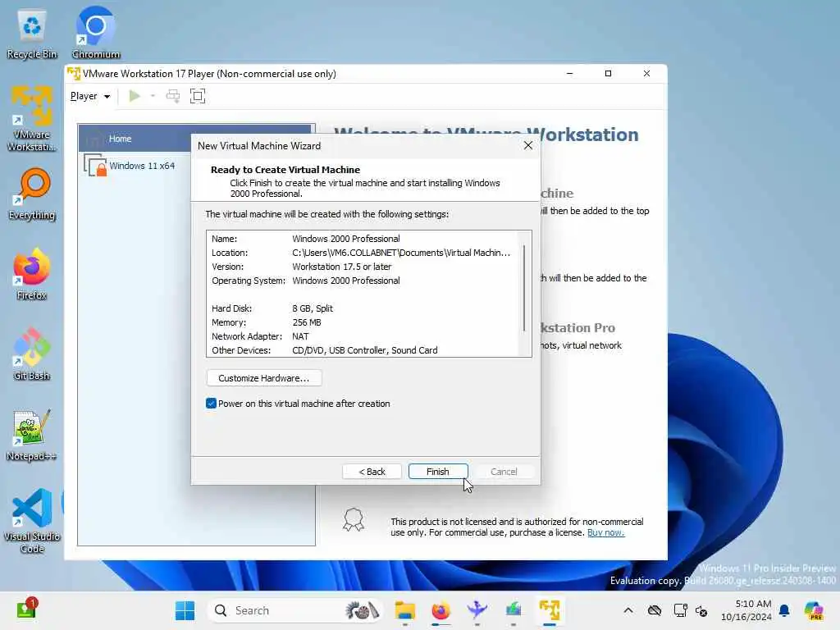Screen dimensions: 840x630
Task: Maximize the VMware Workstation Player window
Action: (608, 73)
